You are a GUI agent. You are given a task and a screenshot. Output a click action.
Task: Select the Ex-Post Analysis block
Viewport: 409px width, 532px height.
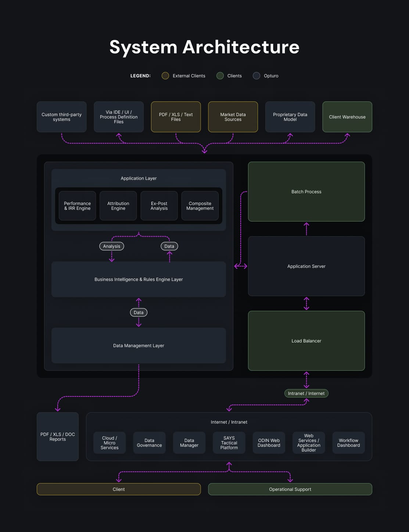(x=159, y=206)
